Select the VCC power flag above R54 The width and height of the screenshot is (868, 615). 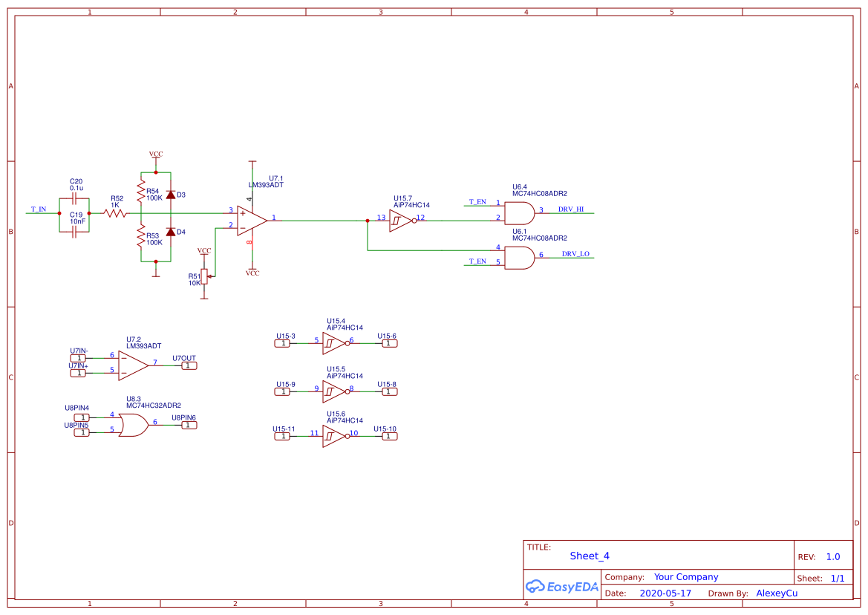[x=155, y=154]
